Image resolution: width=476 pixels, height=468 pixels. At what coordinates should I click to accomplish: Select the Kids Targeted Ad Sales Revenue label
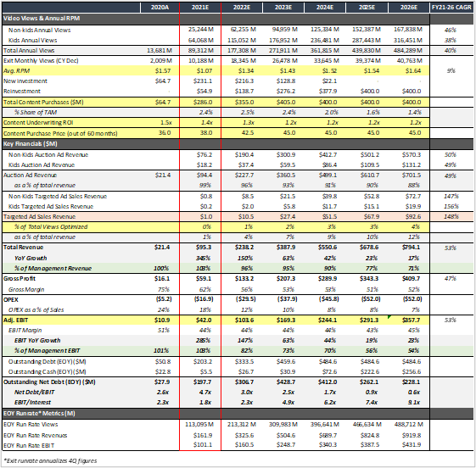pyautogui.click(x=51, y=206)
